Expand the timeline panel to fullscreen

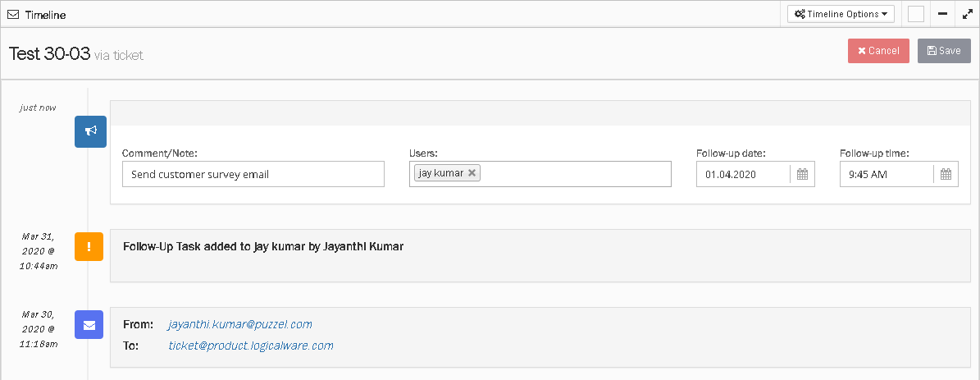coord(967,14)
